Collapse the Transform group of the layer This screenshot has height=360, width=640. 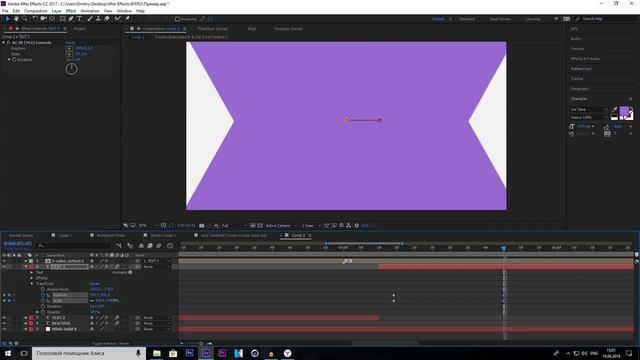31,284
